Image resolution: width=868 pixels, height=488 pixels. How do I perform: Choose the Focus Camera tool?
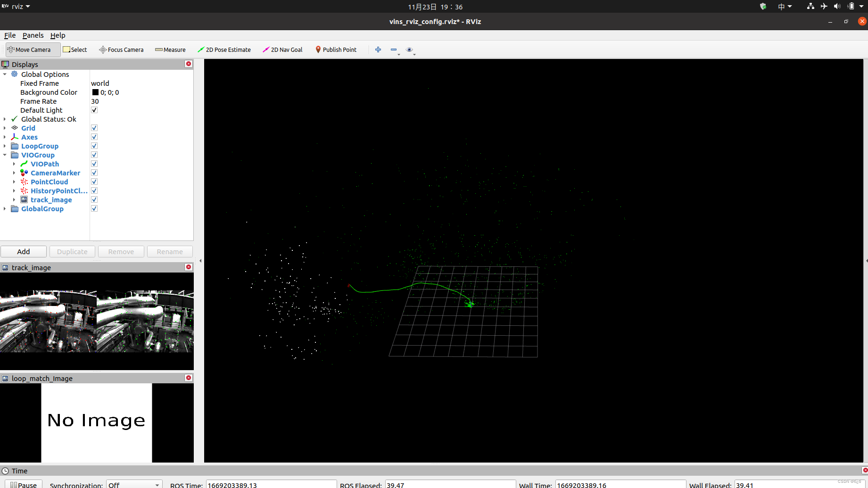(x=121, y=50)
